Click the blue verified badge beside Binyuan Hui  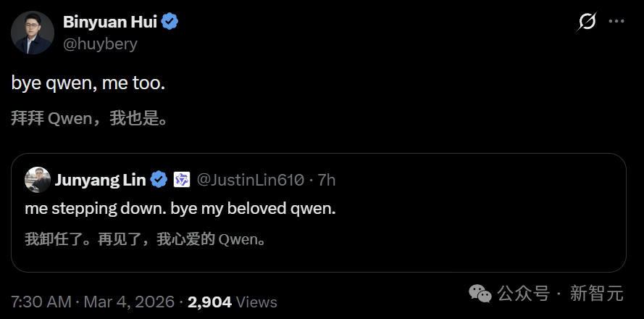coord(170,22)
